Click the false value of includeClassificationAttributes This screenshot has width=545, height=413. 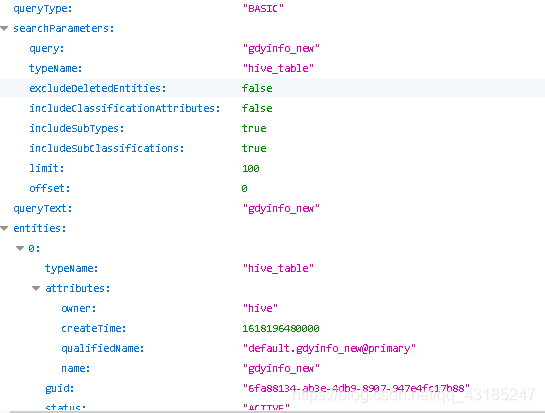click(257, 108)
